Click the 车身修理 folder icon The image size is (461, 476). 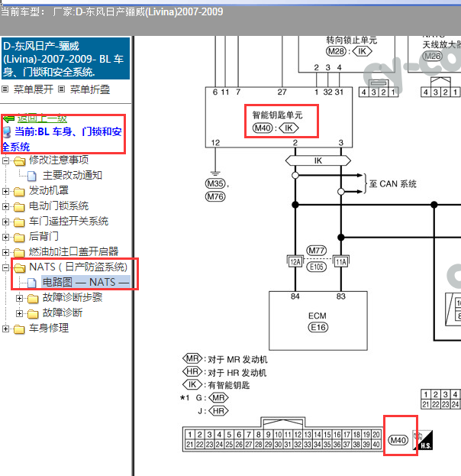[x=19, y=329]
